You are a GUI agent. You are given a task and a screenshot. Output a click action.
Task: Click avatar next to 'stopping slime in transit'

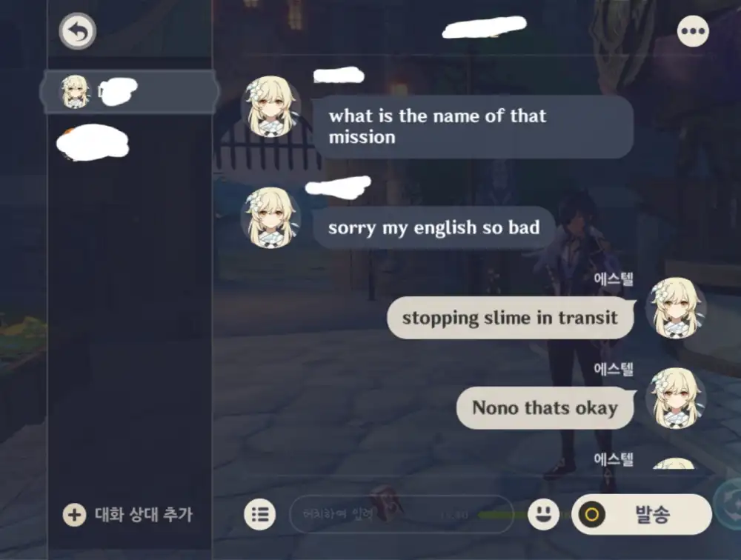[676, 308]
